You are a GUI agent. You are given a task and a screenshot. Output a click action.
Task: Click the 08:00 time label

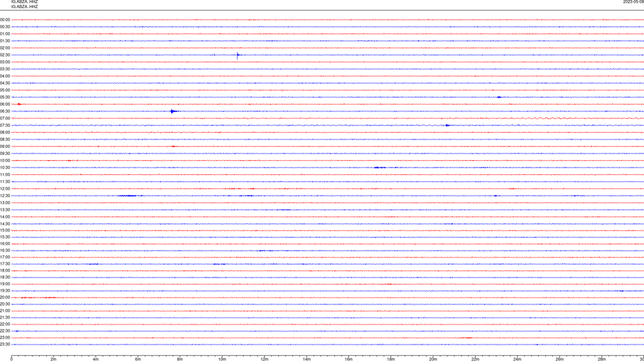pyautogui.click(x=5, y=132)
